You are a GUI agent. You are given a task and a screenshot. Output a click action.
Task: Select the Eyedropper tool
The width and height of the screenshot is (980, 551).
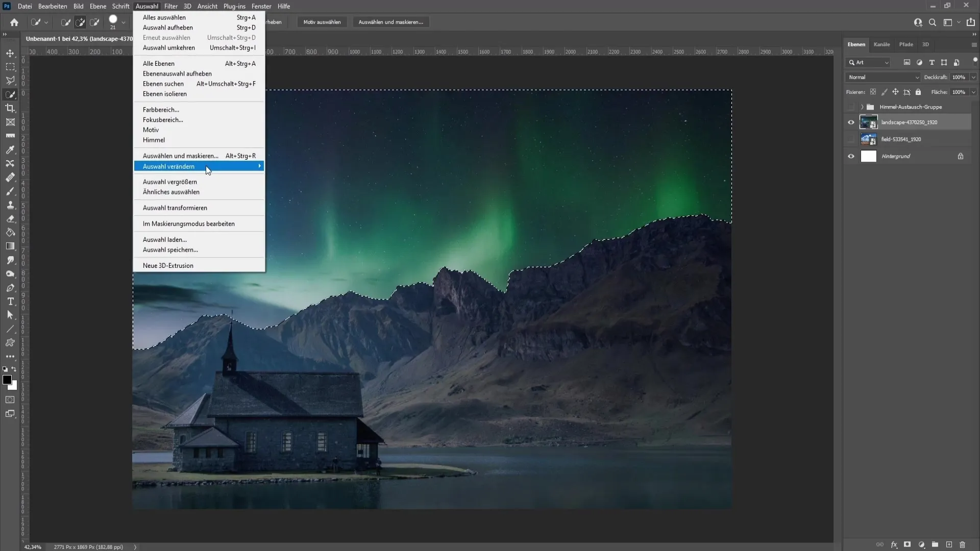(10, 149)
